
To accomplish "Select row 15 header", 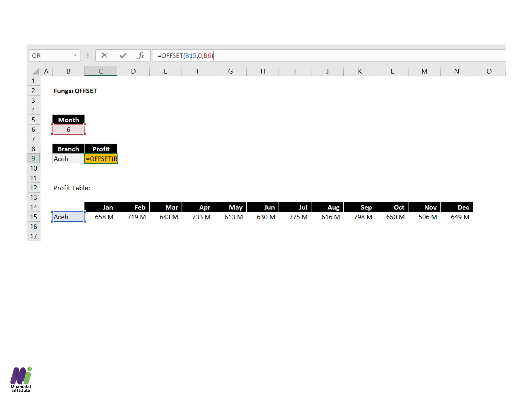I will (33, 217).
